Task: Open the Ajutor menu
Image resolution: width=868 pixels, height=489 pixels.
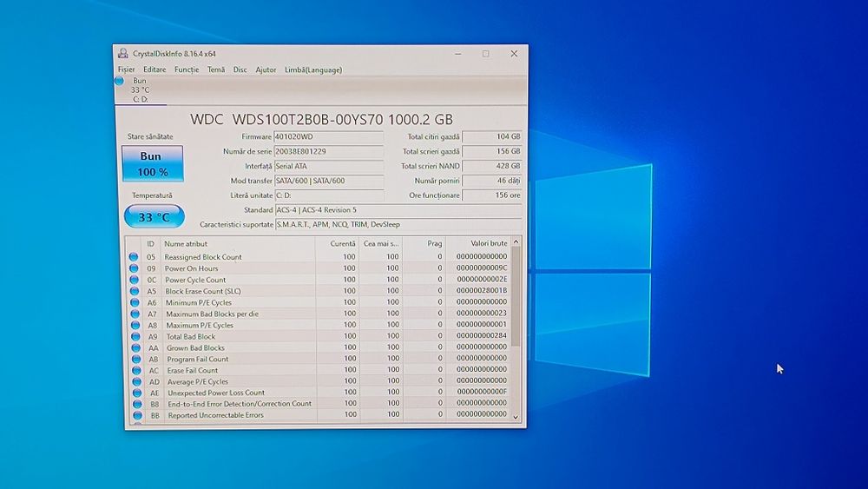Action: pyautogui.click(x=266, y=69)
